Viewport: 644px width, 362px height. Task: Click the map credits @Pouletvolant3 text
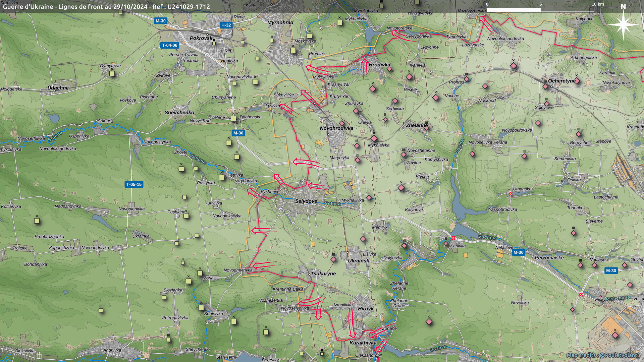(x=603, y=355)
